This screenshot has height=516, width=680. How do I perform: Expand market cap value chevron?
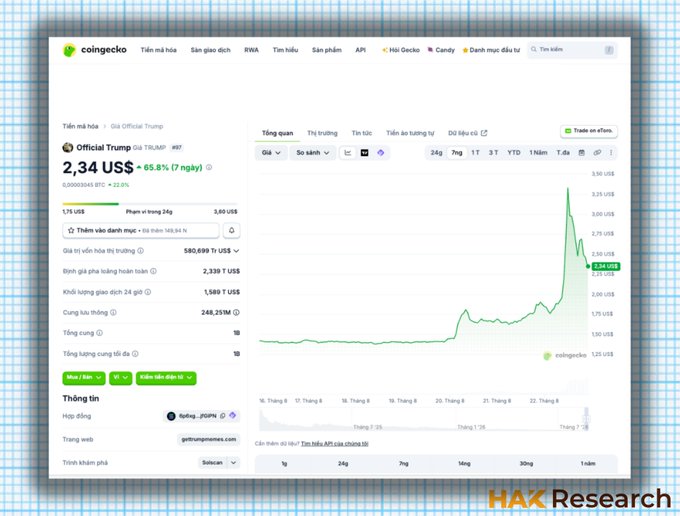[x=236, y=251]
